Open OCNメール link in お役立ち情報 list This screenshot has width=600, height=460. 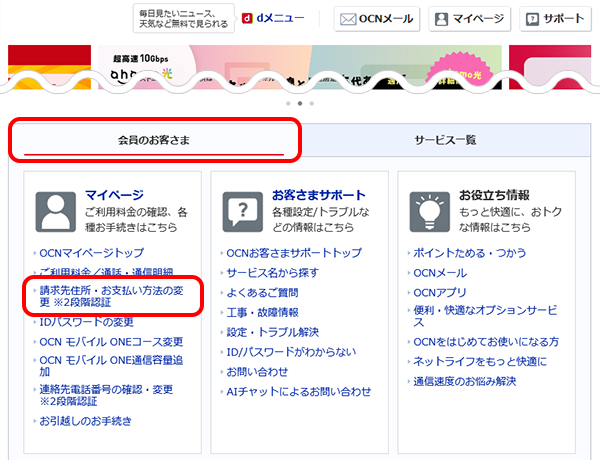coord(440,273)
